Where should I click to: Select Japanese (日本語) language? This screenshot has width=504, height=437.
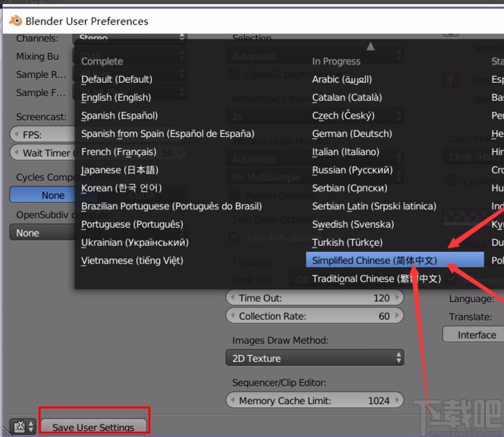(120, 170)
